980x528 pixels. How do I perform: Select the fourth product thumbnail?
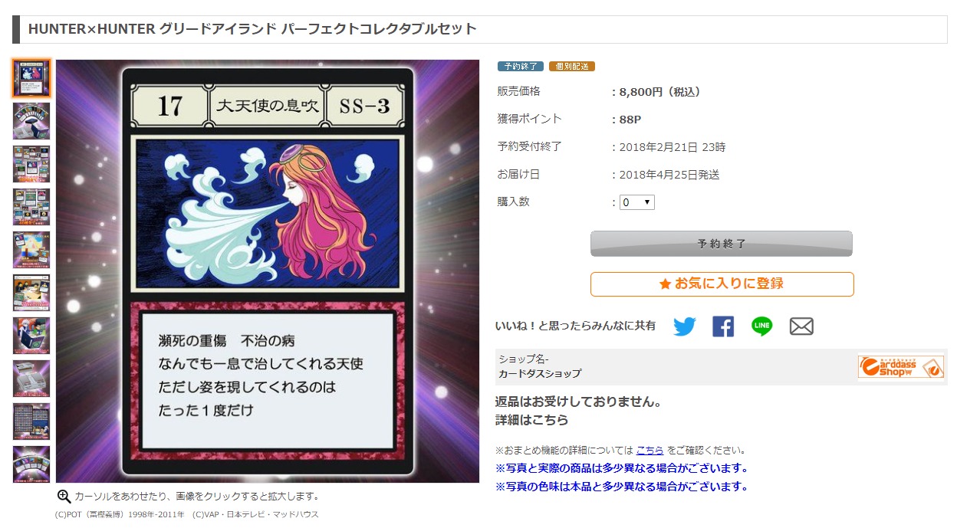click(x=31, y=207)
